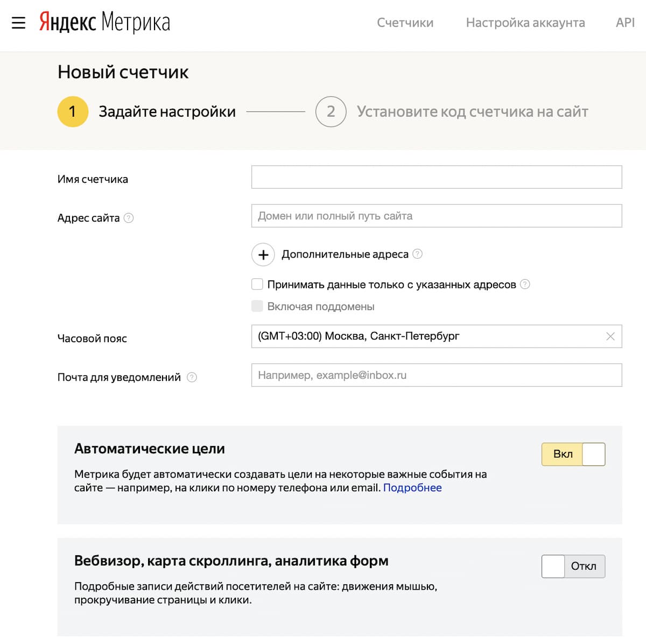The width and height of the screenshot is (646, 644).
Task: Clear the timezone field with the X icon
Action: point(610,336)
